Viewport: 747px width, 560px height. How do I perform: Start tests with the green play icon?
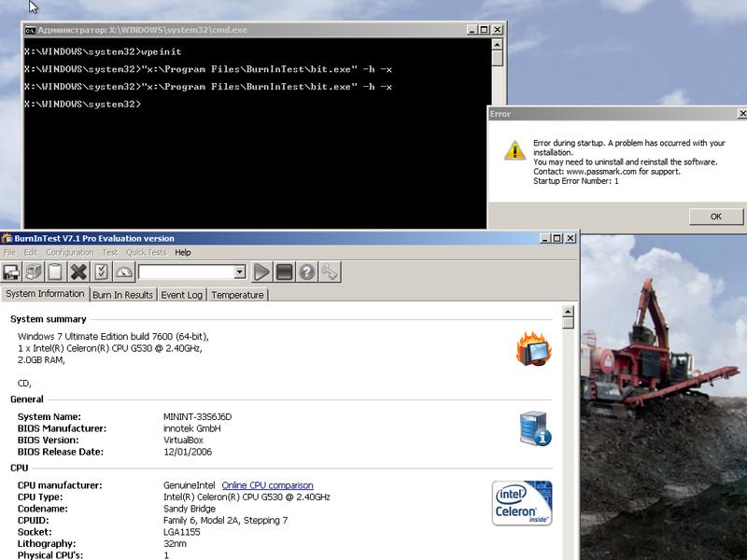261,273
